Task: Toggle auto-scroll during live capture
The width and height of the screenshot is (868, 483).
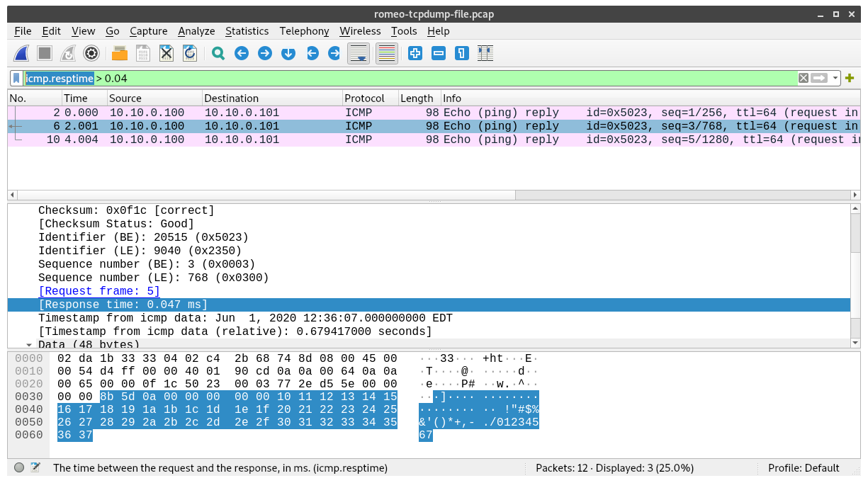Action: point(359,53)
